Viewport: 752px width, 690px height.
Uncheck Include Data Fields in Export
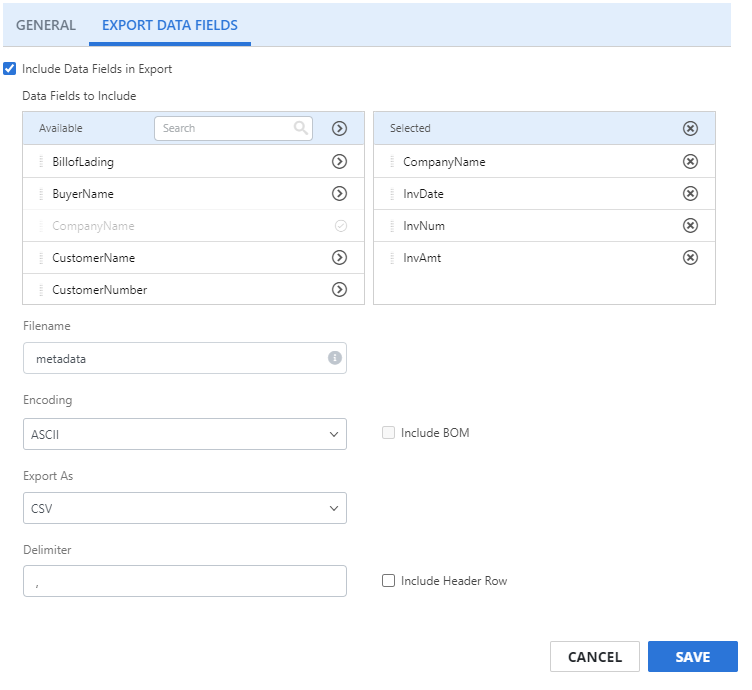(x=10, y=69)
